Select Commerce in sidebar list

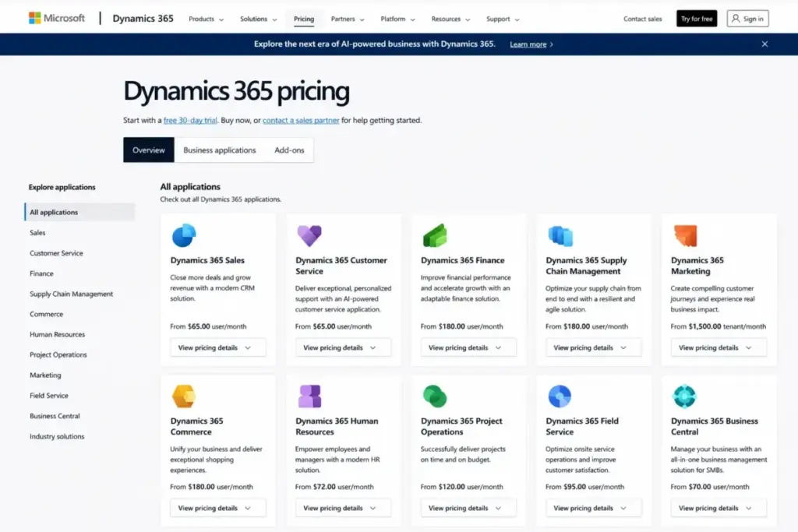pyautogui.click(x=46, y=314)
